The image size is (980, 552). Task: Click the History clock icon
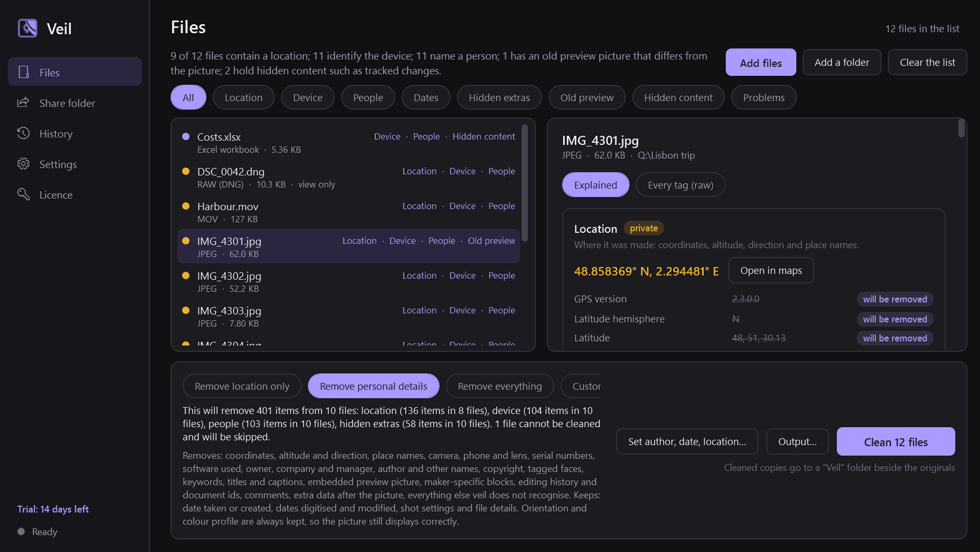click(23, 133)
